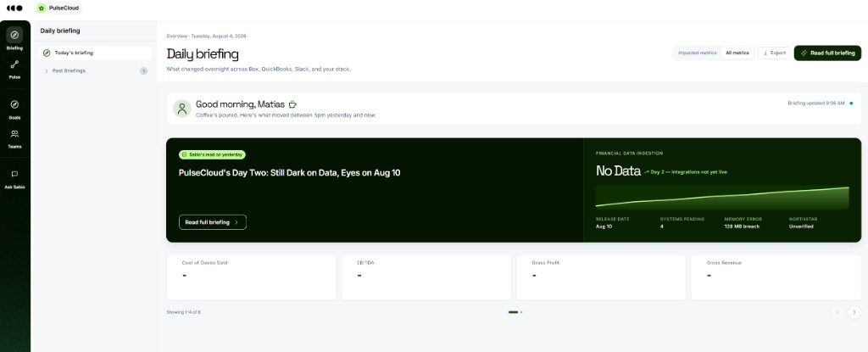Open Ask Sabio chat icon
Viewport: 868px width, 352px height.
pos(15,174)
